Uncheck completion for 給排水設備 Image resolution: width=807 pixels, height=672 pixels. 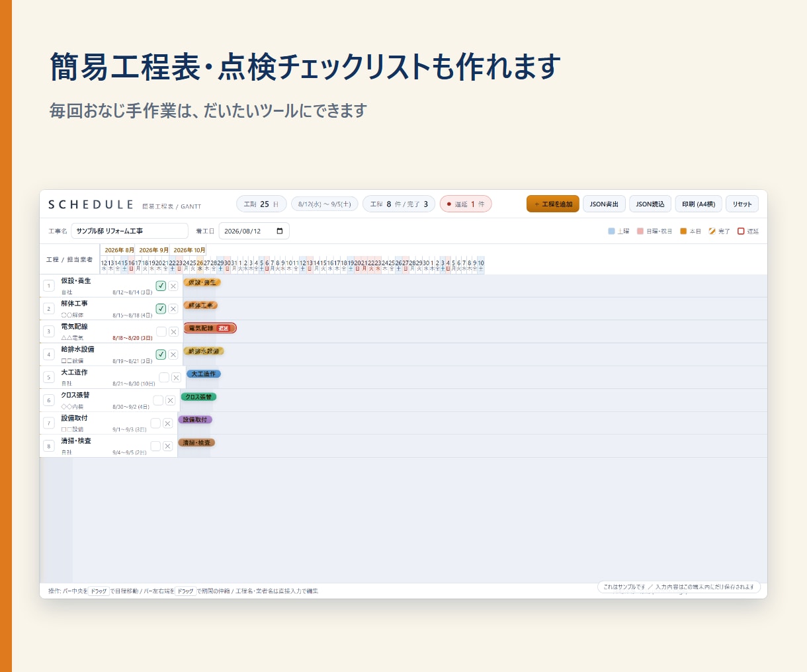pyautogui.click(x=161, y=355)
